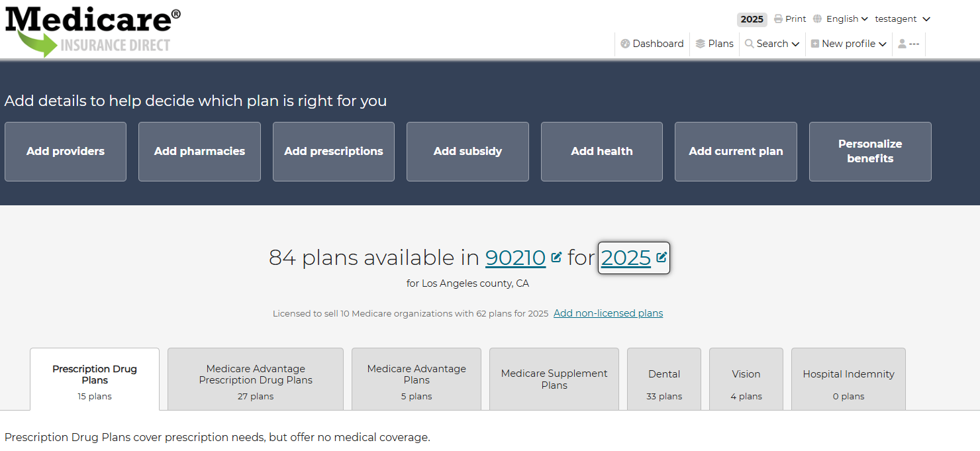Click the Add prescriptions button
This screenshot has width=980, height=451.
[x=334, y=152]
